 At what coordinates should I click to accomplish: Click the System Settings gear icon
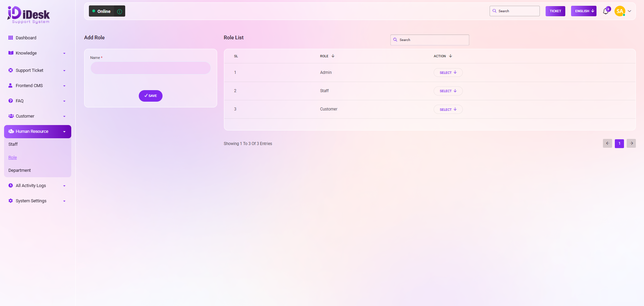[x=11, y=201]
